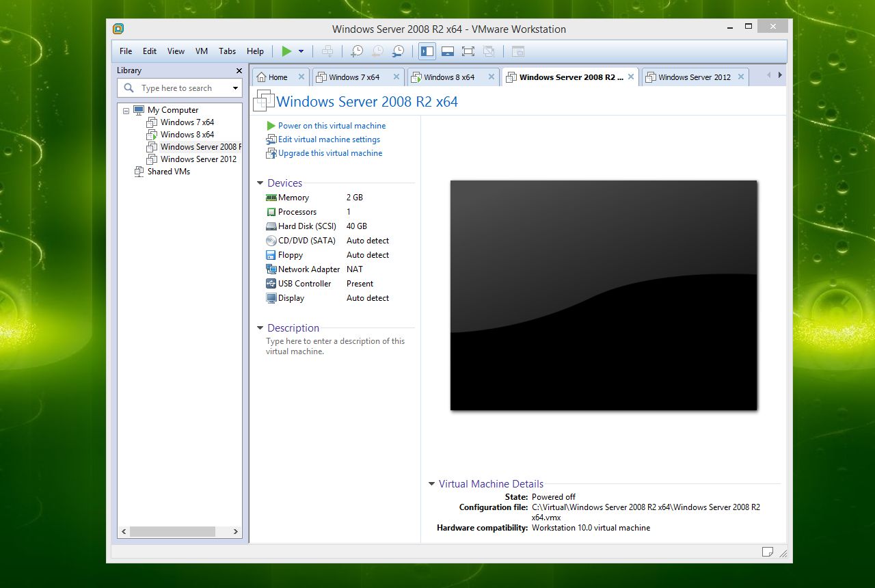Image resolution: width=875 pixels, height=588 pixels.
Task: Click the Network Adapter device icon
Action: point(271,269)
